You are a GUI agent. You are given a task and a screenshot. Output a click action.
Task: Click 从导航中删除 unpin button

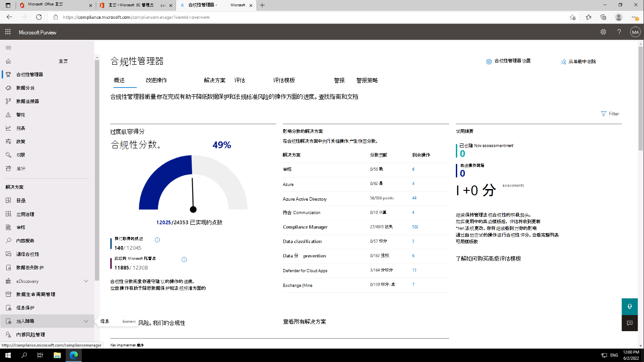[x=578, y=62]
